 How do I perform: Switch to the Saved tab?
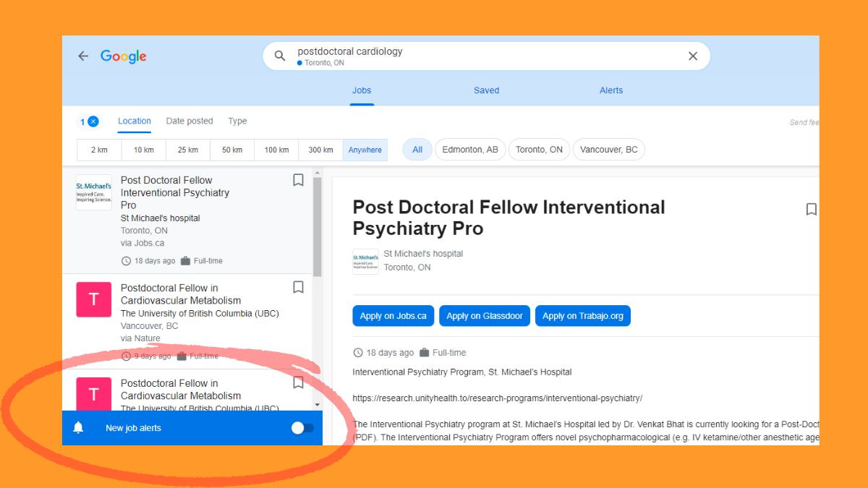click(487, 90)
